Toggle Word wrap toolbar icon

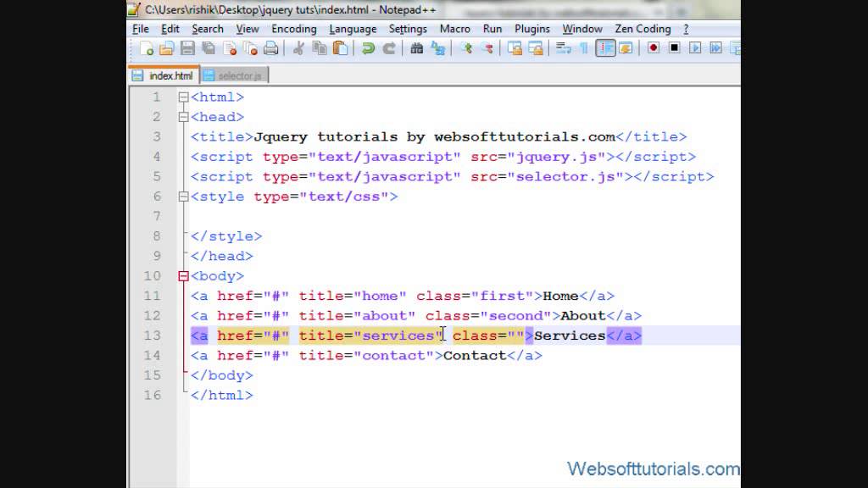(563, 48)
